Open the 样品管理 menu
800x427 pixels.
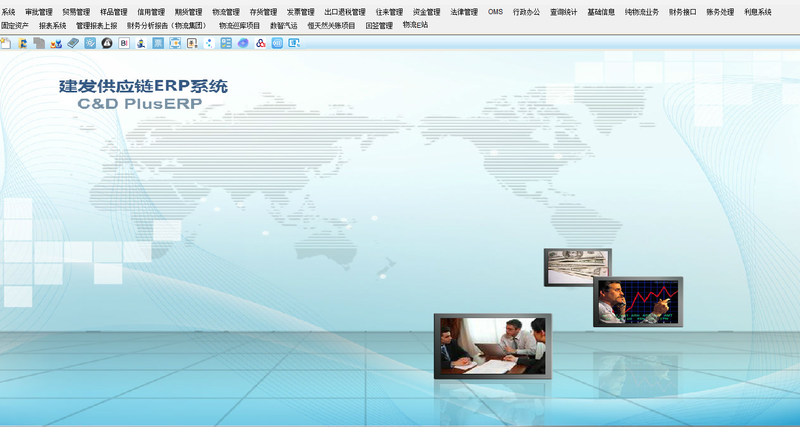pos(114,12)
